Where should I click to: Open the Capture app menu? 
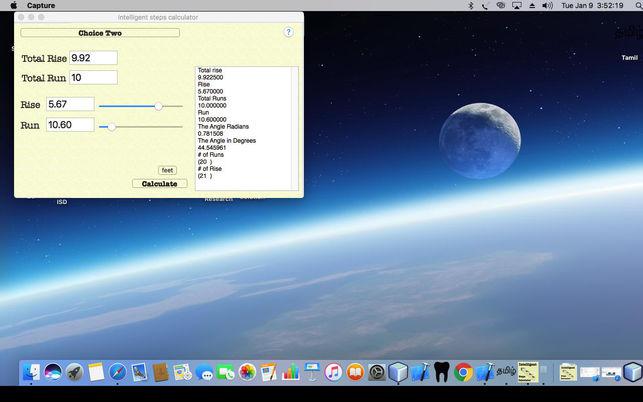pyautogui.click(x=41, y=5)
